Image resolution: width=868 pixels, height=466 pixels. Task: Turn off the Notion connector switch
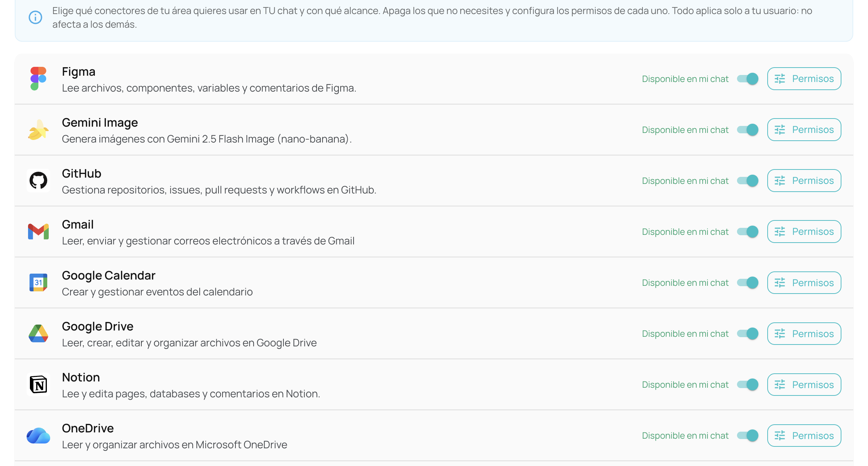[748, 384]
